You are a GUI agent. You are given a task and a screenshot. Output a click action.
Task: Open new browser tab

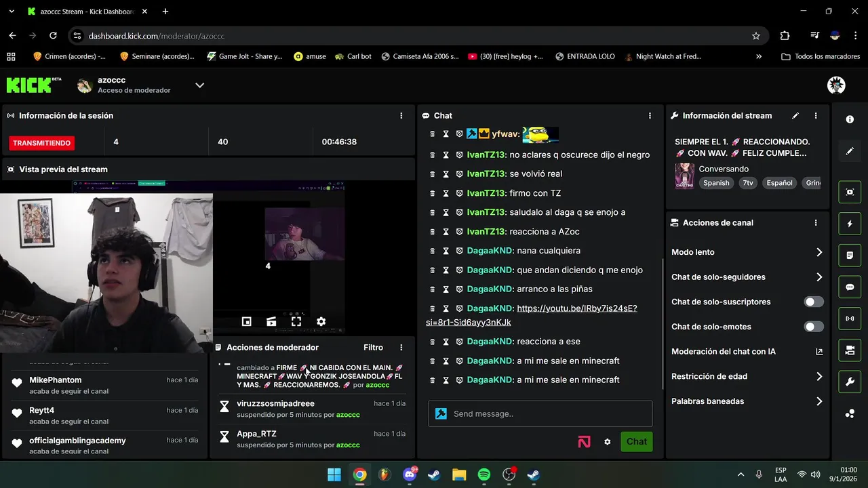point(165,12)
